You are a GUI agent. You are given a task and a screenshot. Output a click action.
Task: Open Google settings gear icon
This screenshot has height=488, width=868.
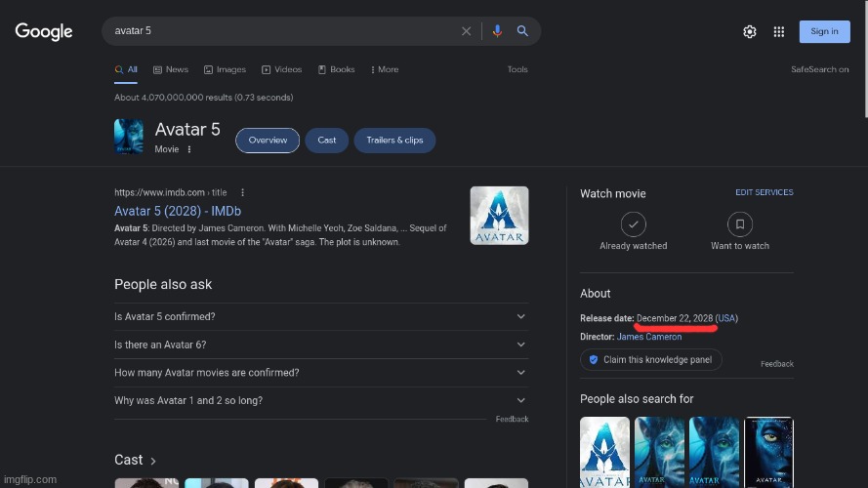(750, 31)
